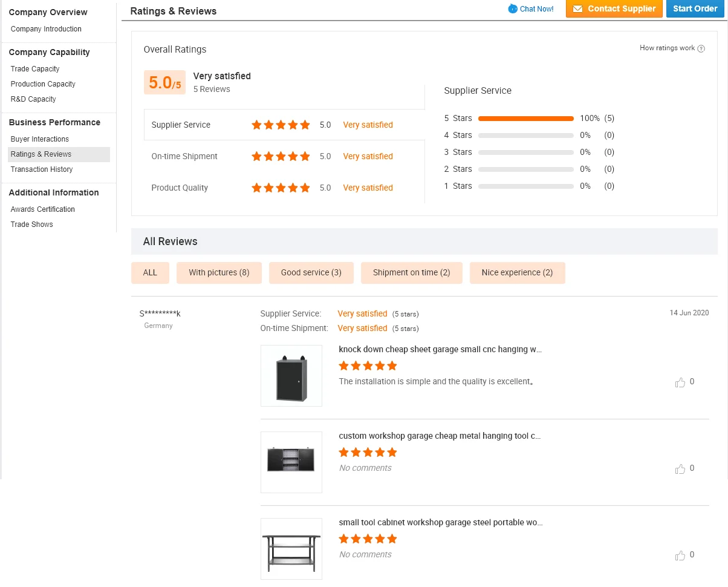
Task: Click the Chat Now bubble icon
Action: coord(513,8)
